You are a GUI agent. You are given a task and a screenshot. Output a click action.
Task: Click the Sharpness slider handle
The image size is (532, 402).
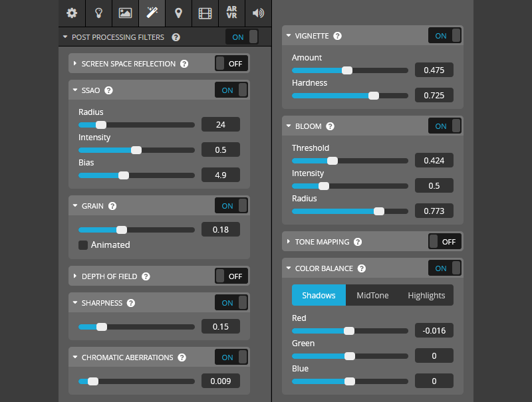tap(101, 327)
